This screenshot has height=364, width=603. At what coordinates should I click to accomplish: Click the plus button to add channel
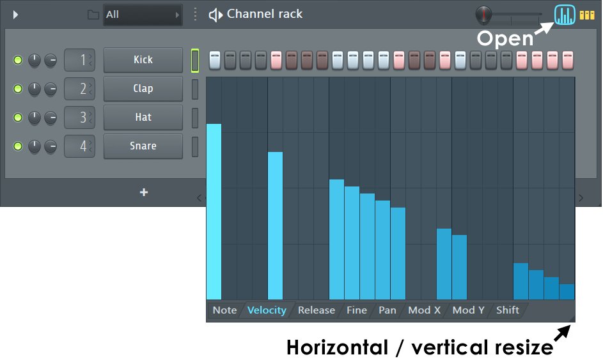144,192
